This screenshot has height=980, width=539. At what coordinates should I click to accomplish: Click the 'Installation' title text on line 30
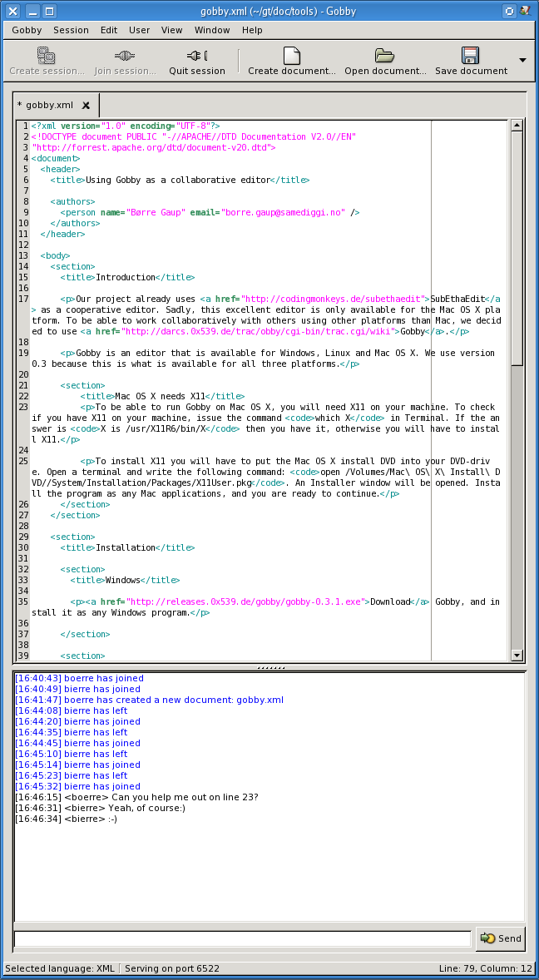tap(125, 547)
